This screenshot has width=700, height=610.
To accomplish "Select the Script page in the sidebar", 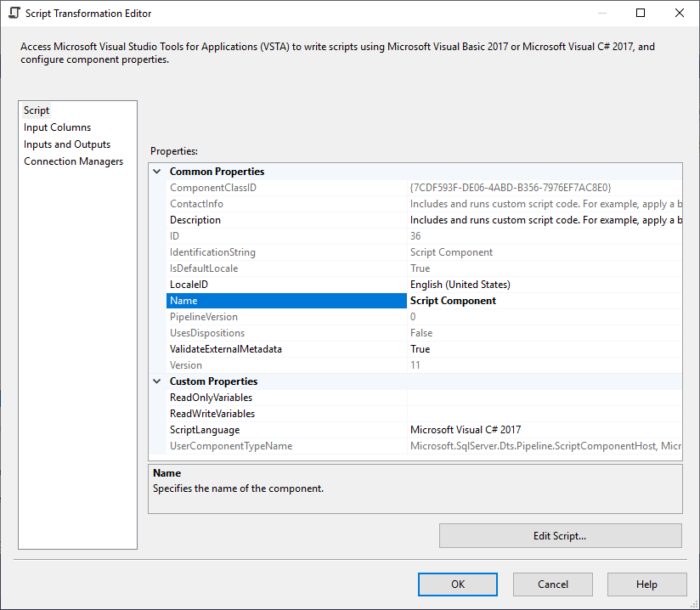I will [x=37, y=110].
